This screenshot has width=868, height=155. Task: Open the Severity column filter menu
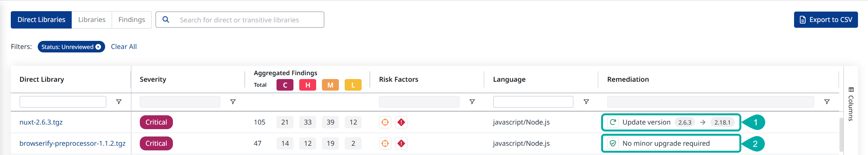click(233, 102)
